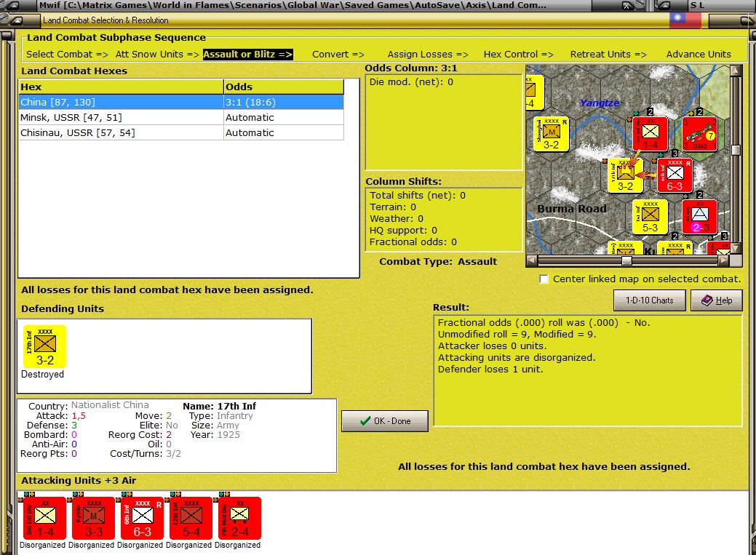This screenshot has width=756, height=555.
Task: Click the Die mod. (net): 0 line
Action: (411, 82)
